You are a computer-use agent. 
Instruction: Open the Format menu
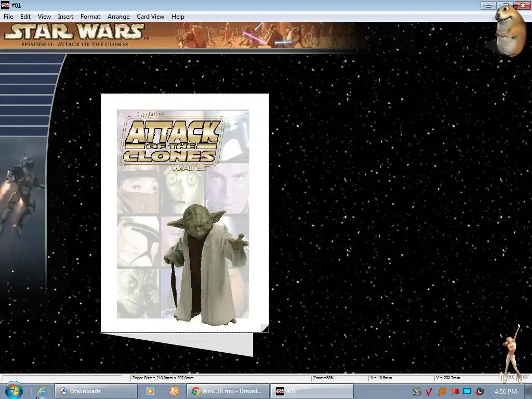pos(90,17)
